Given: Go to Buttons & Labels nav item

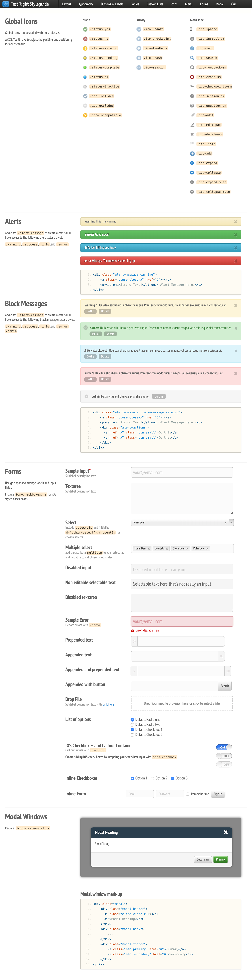Looking at the screenshot, I should pyautogui.click(x=112, y=4).
